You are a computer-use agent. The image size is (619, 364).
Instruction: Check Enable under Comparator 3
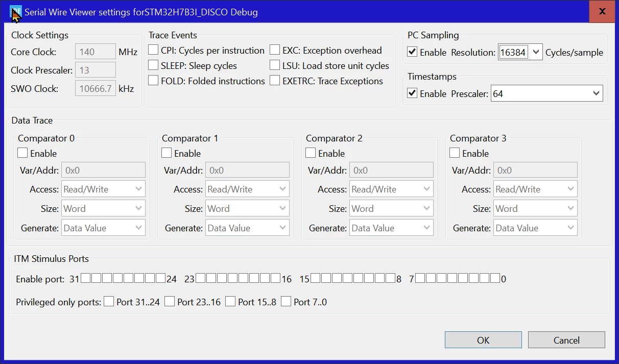click(455, 153)
